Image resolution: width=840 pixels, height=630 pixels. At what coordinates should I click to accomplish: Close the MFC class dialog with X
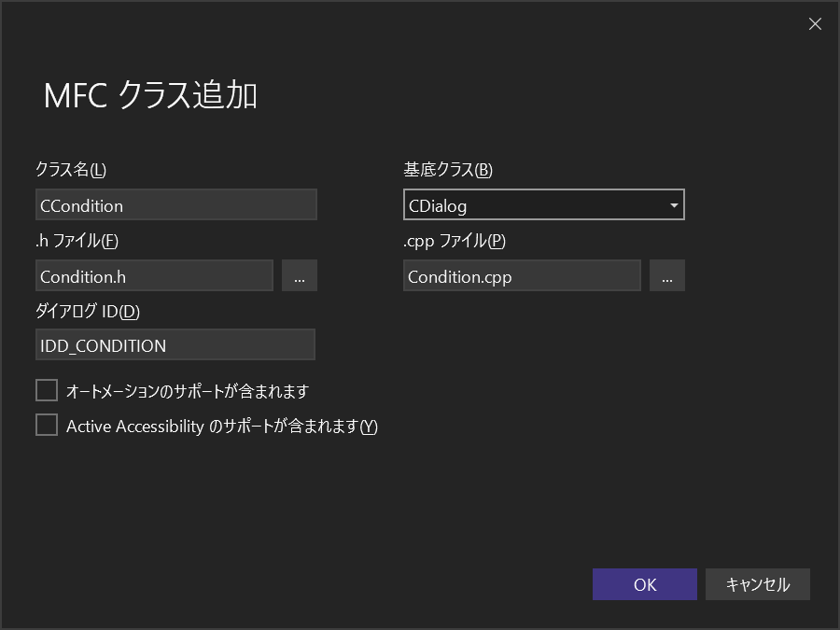pos(815,24)
